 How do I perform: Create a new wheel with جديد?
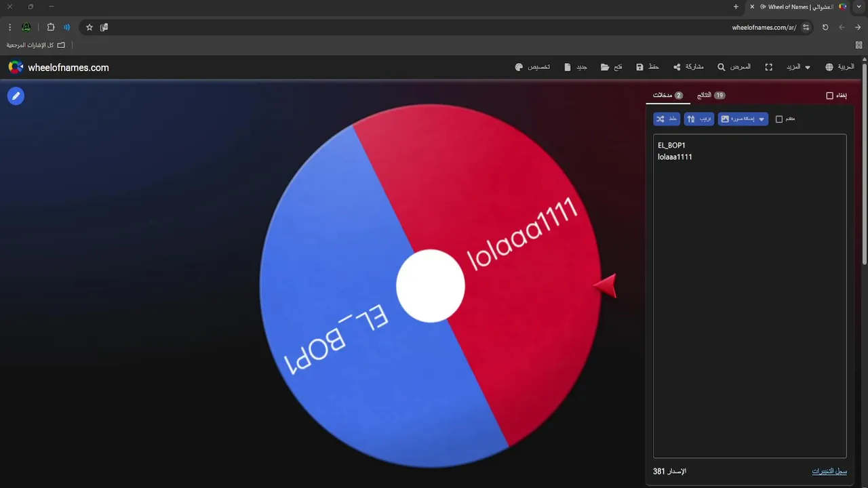click(x=576, y=67)
